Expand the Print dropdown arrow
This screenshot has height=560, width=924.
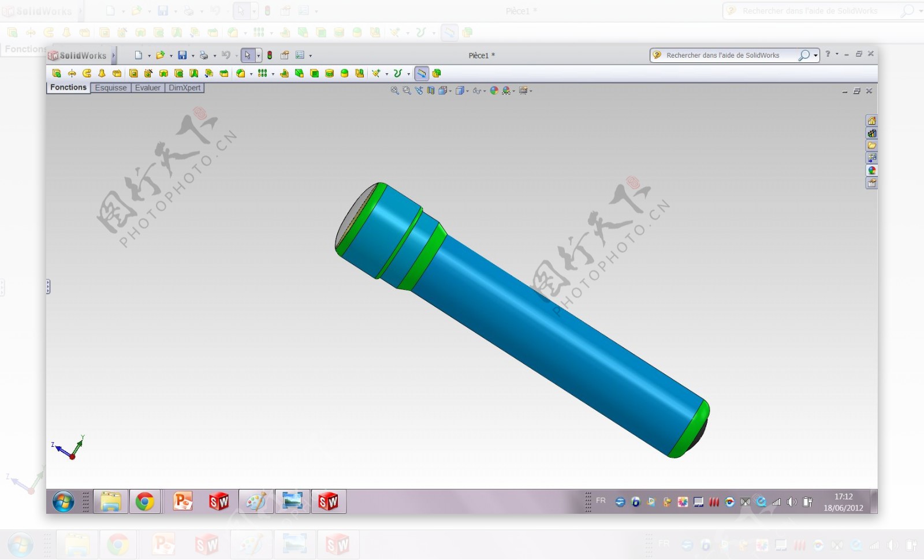pyautogui.click(x=214, y=56)
